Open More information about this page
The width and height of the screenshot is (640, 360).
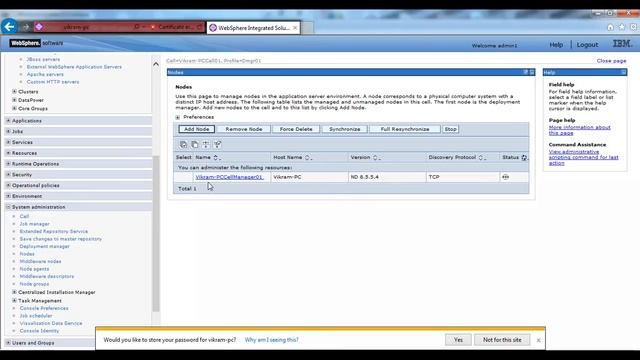[x=579, y=130]
